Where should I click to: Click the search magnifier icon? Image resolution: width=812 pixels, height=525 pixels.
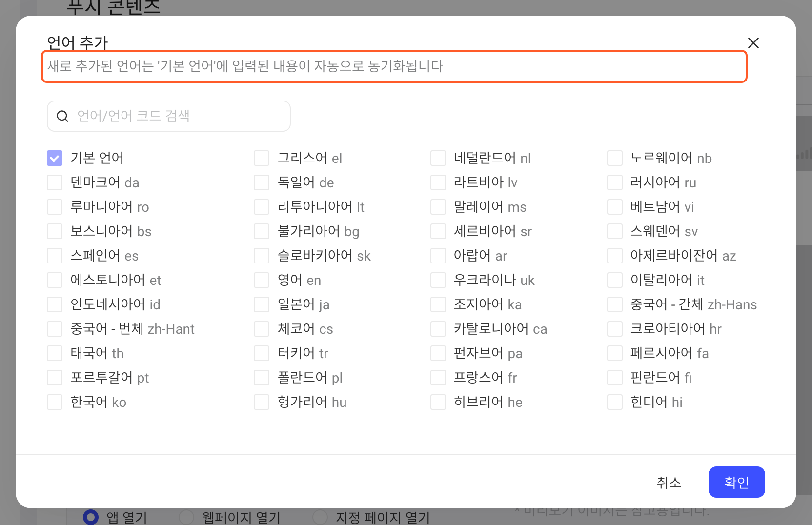[62, 116]
